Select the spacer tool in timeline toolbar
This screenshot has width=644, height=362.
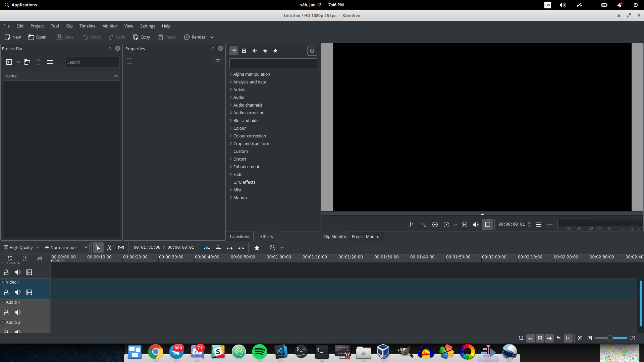[x=121, y=248]
